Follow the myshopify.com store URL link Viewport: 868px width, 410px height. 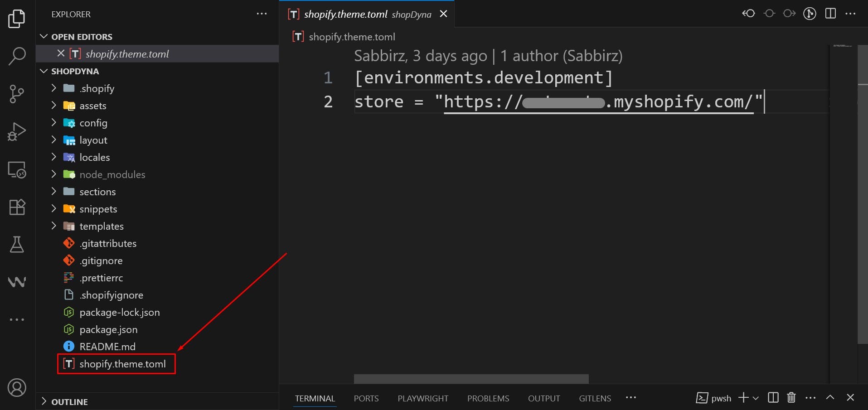click(x=598, y=102)
